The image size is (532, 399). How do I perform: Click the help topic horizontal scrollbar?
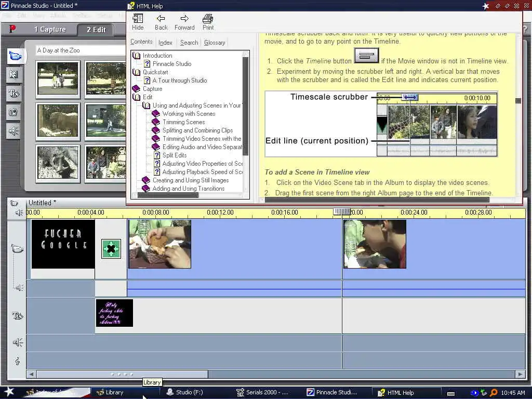377,199
